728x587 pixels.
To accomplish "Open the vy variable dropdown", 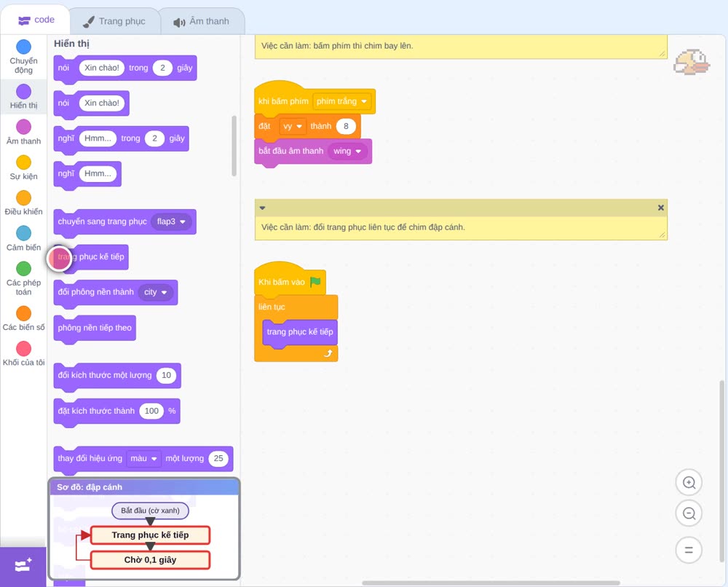I will [293, 126].
